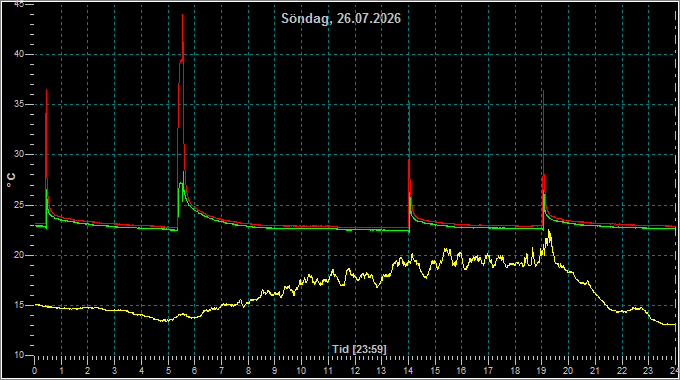
Task: Click the 15 value on temperature axis
Action: coord(19,305)
